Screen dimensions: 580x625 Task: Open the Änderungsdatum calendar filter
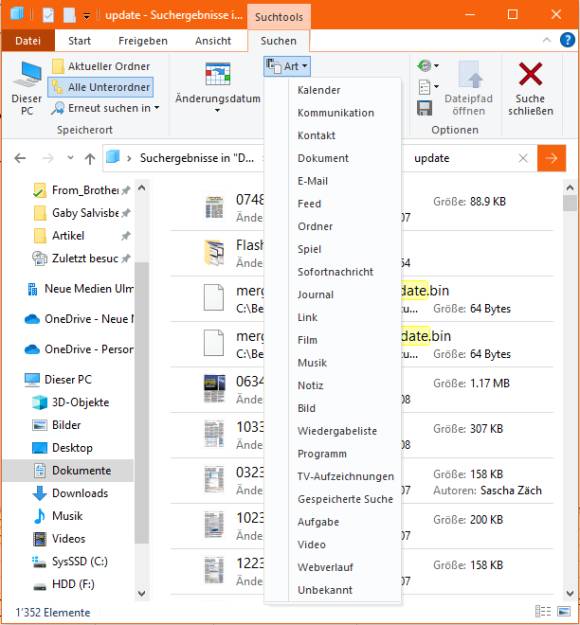coord(218,74)
